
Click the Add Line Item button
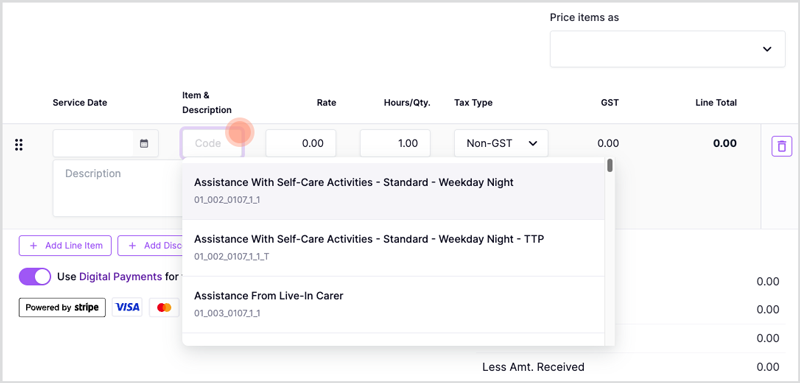65,246
